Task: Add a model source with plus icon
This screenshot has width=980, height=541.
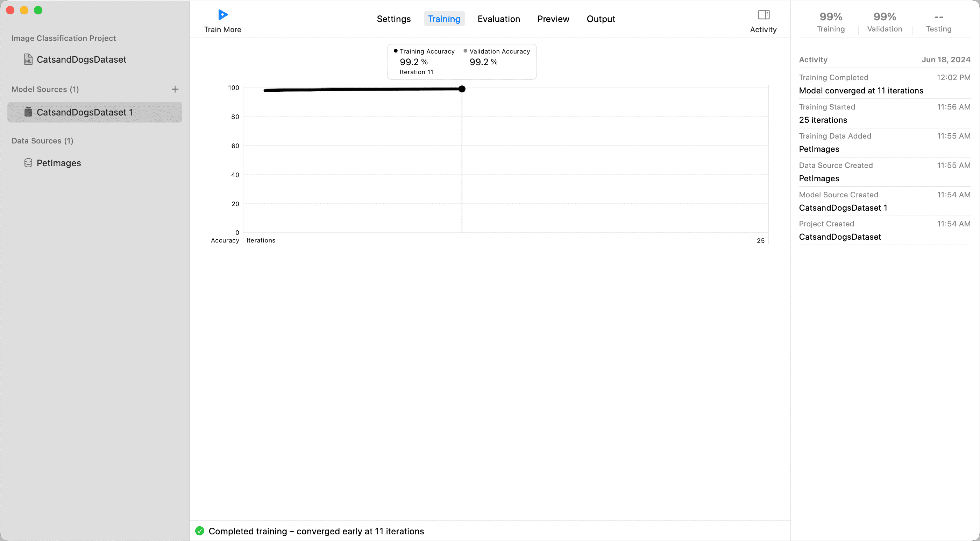Action: coord(175,89)
